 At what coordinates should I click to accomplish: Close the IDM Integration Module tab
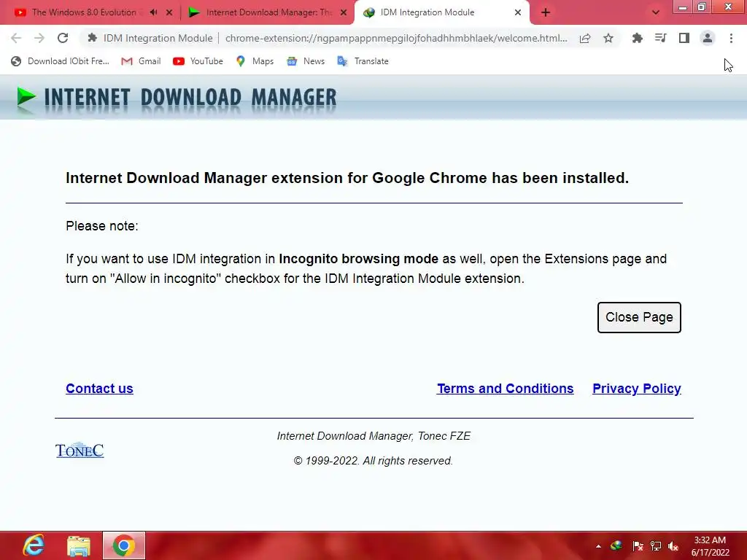click(x=518, y=12)
